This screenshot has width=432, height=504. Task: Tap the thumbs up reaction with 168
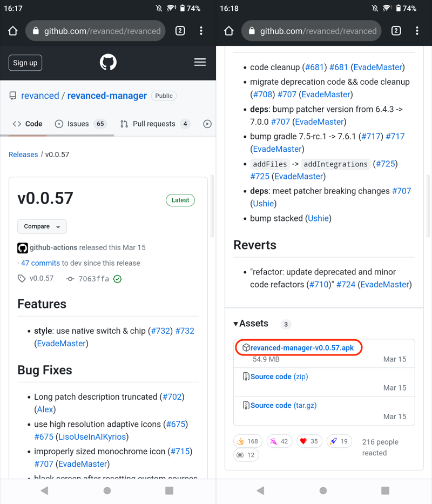(x=247, y=441)
